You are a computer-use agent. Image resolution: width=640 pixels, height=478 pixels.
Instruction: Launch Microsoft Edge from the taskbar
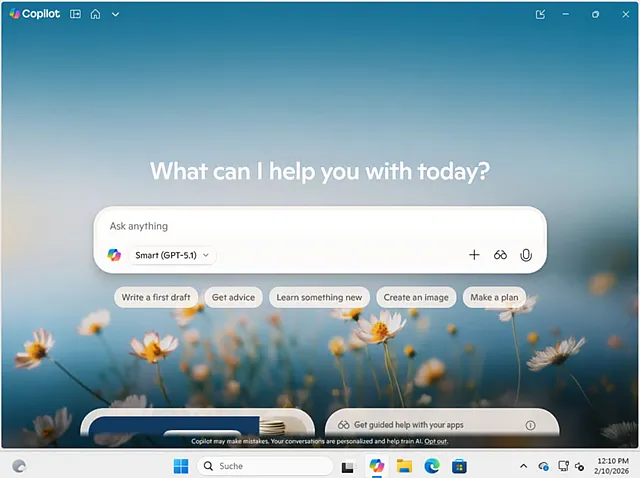pyautogui.click(x=432, y=466)
